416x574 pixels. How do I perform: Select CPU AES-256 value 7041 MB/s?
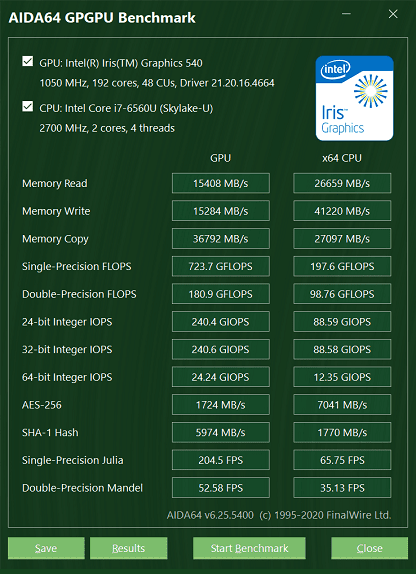pyautogui.click(x=342, y=405)
